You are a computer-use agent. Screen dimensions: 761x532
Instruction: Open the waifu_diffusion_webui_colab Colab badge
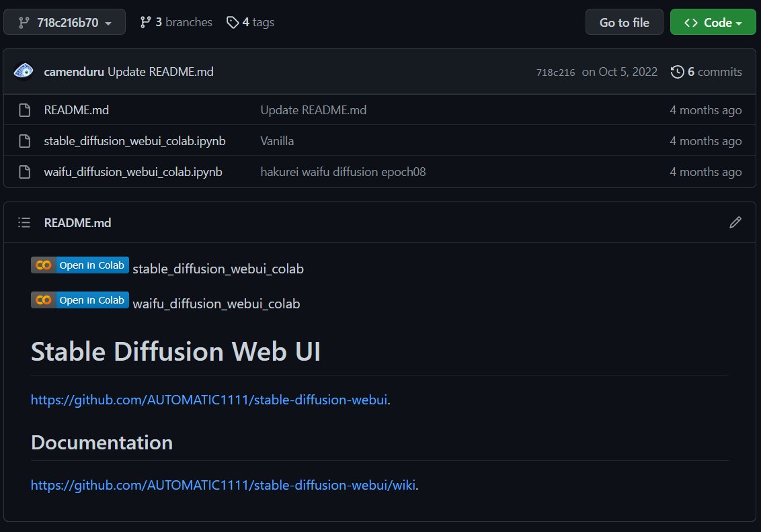pos(79,300)
